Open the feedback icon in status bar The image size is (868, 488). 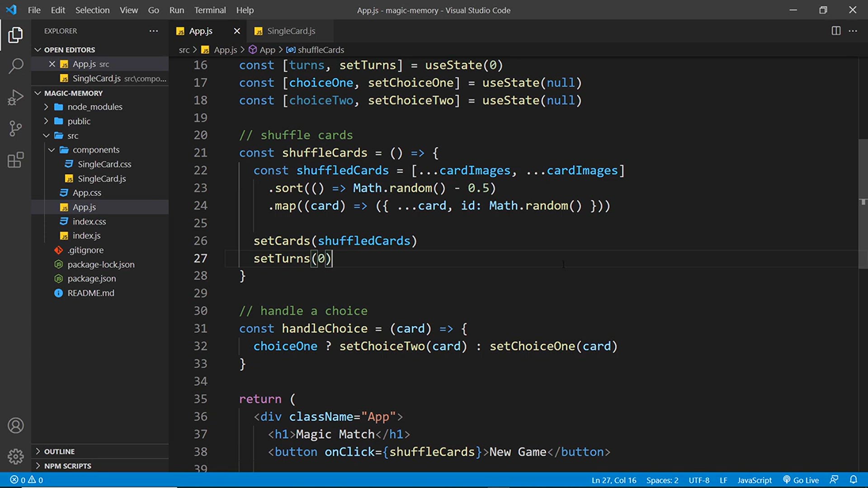tap(834, 479)
